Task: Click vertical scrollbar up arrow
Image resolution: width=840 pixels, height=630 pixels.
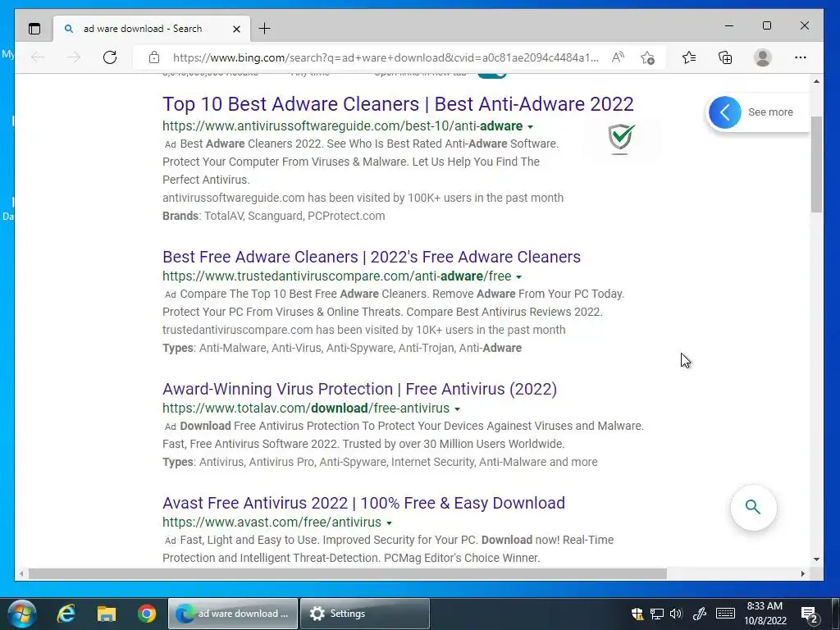Action: click(x=816, y=81)
